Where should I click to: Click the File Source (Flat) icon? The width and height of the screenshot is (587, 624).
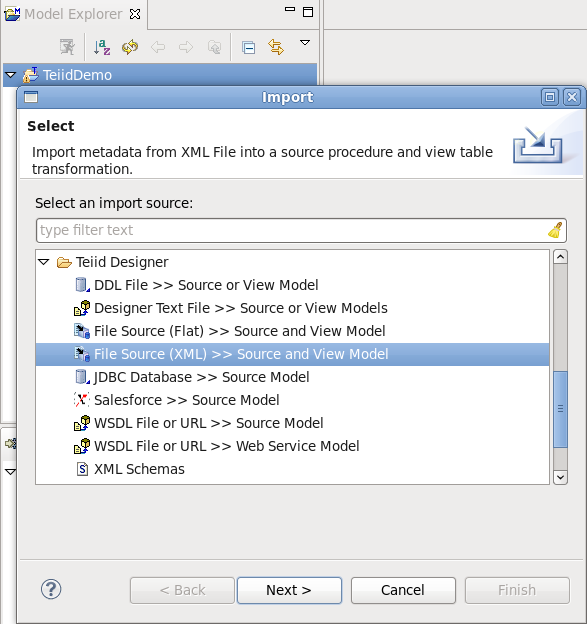click(82, 331)
